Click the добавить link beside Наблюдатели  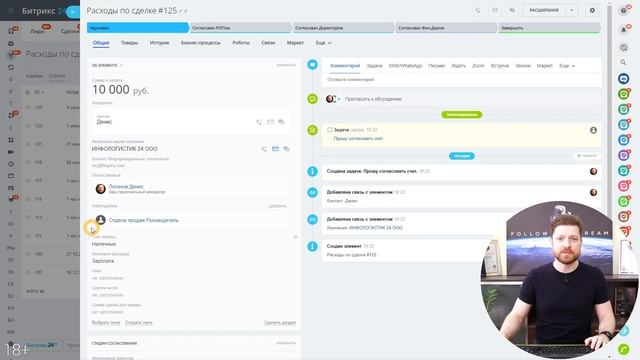pos(278,206)
